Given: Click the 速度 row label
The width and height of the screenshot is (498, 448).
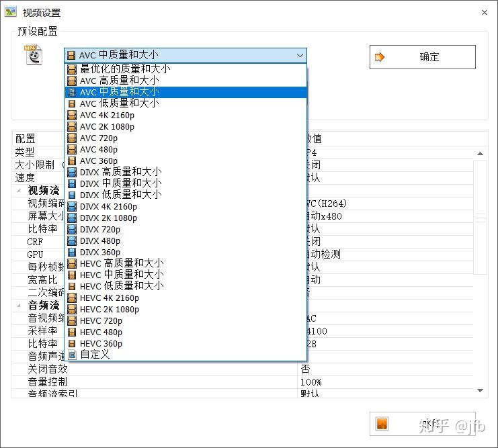Looking at the screenshot, I should point(25,178).
